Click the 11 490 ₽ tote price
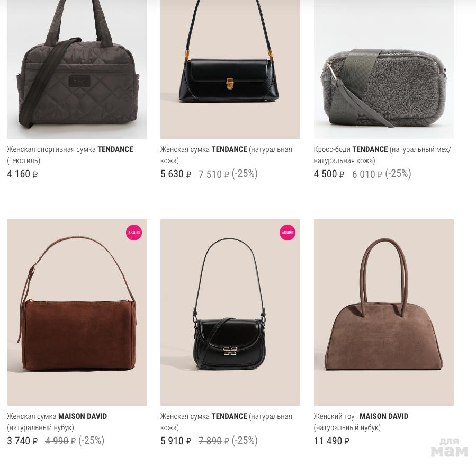The width and height of the screenshot is (476, 464). (331, 441)
